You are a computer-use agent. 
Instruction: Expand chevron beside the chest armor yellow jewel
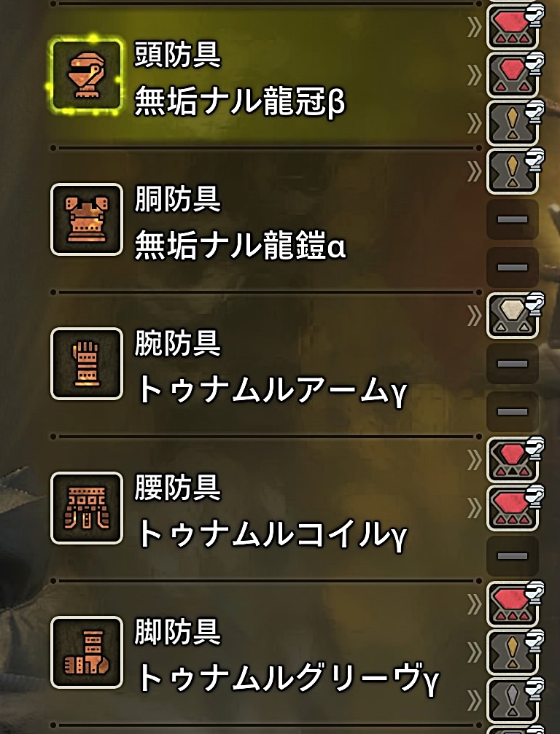[x=474, y=172]
